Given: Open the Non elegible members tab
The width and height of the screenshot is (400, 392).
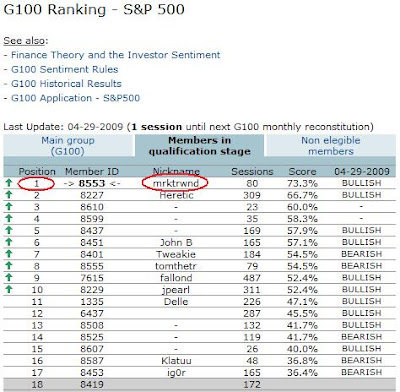Looking at the screenshot, I should point(331,146).
